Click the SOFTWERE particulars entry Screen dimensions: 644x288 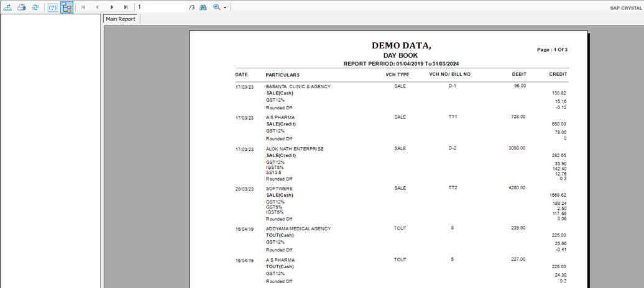pos(279,189)
